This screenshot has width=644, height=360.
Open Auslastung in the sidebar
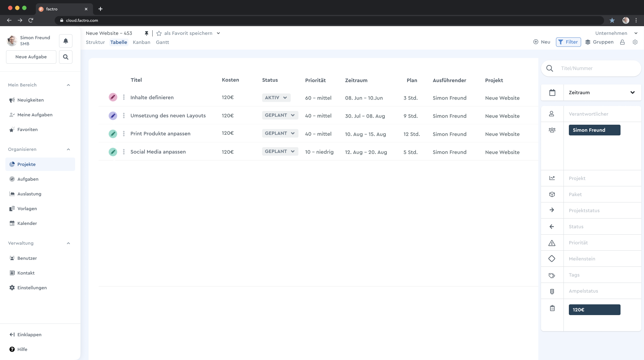click(29, 194)
